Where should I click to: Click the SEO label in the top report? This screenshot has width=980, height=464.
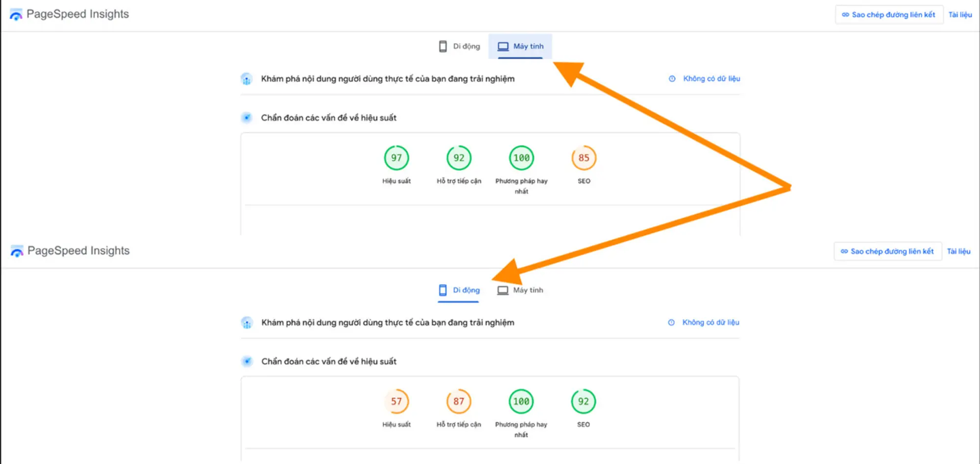[x=584, y=181]
